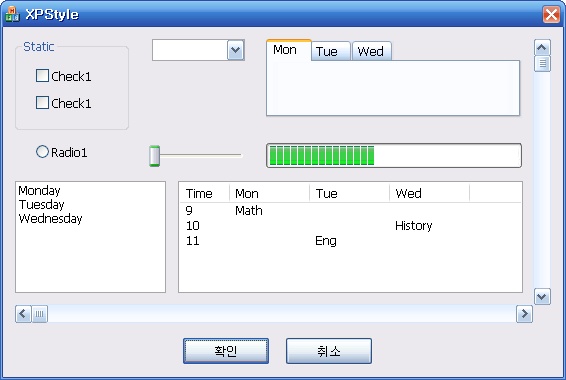The width and height of the screenshot is (566, 380).
Task: Click the slider thumb handle
Action: pyautogui.click(x=154, y=156)
